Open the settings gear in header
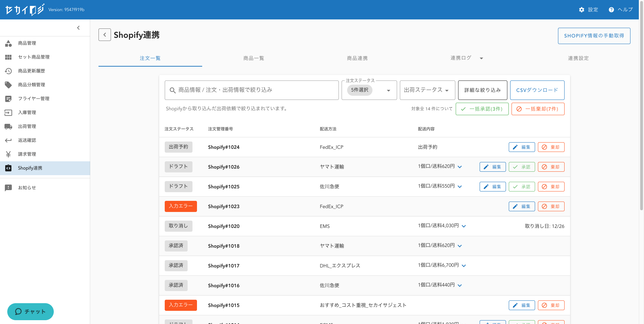Viewport: 644px width, 324px height. tap(582, 10)
